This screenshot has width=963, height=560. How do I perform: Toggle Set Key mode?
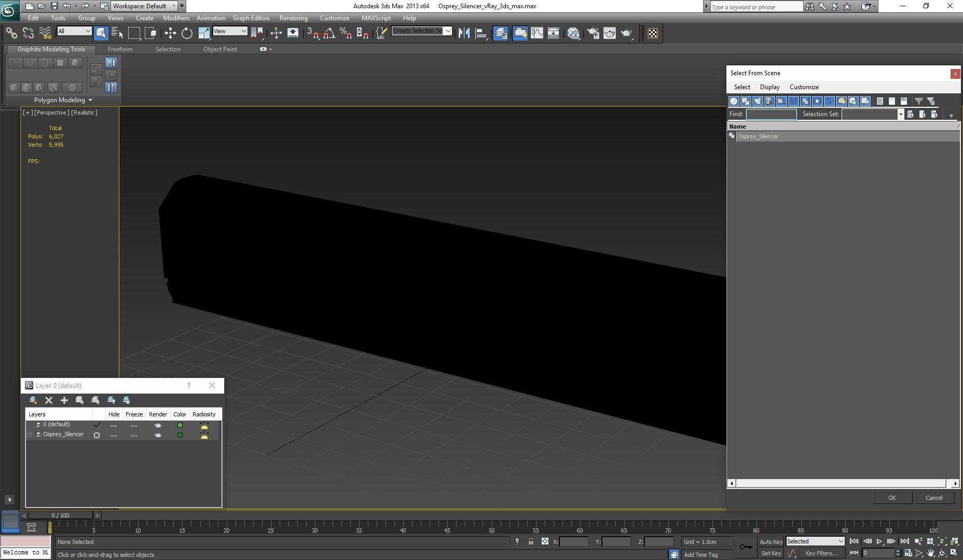[771, 553]
